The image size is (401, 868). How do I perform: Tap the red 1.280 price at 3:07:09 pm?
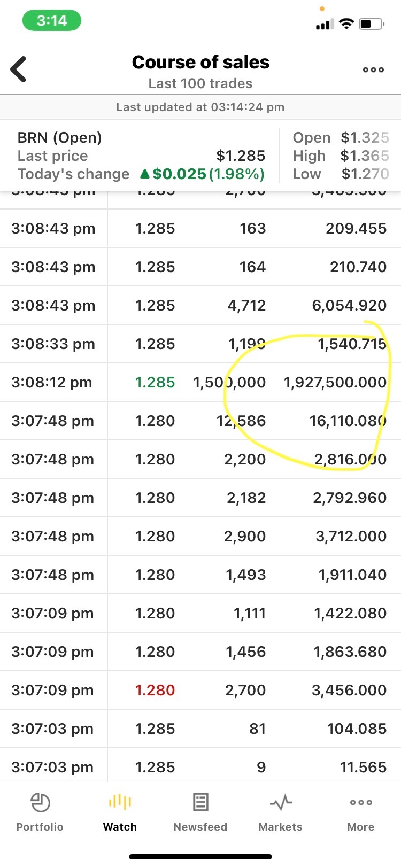point(155,690)
